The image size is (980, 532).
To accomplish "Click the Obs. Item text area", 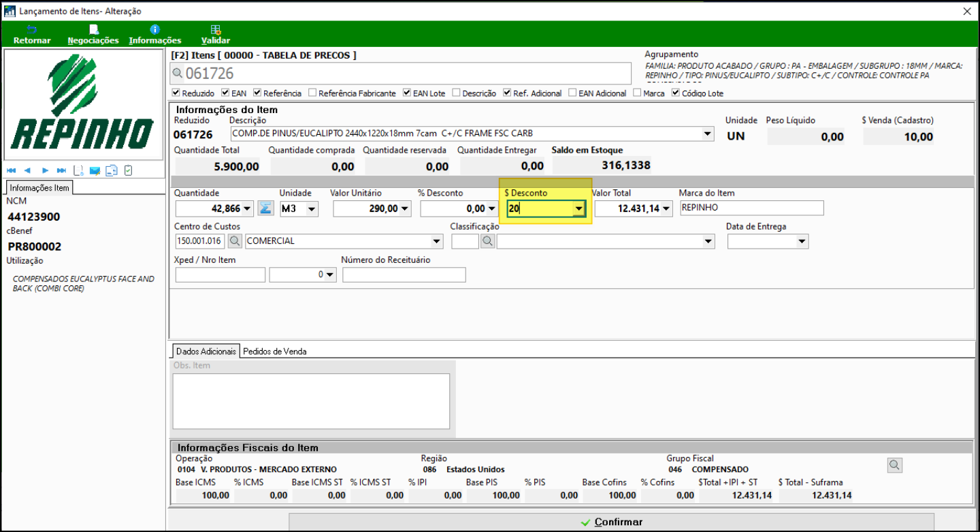I will [311, 401].
